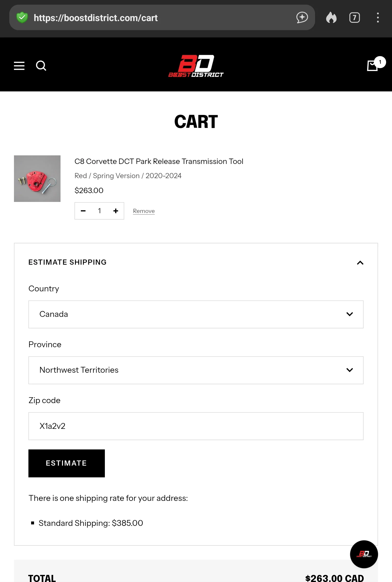Image resolution: width=392 pixels, height=582 pixels.
Task: Click the Boost District logo in header
Action: click(196, 66)
